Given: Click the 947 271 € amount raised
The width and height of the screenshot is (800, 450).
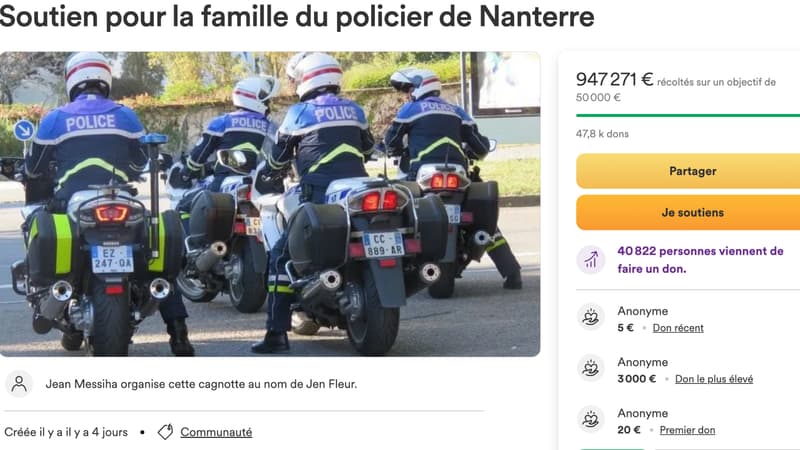Looking at the screenshot, I should 614,80.
